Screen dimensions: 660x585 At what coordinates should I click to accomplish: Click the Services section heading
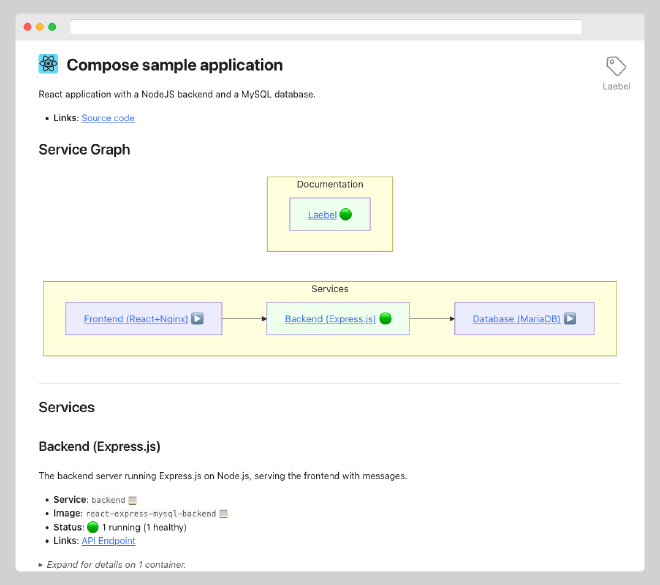click(x=67, y=407)
